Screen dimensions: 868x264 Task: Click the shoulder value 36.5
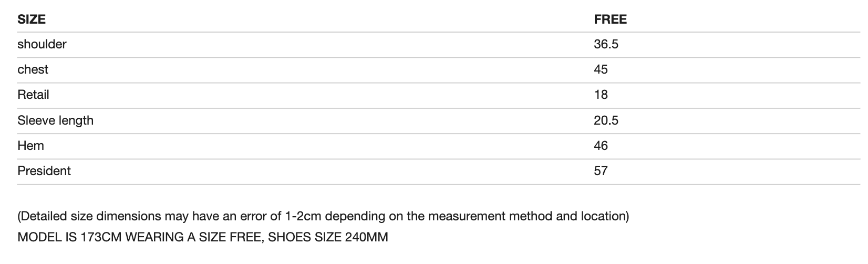click(x=606, y=44)
